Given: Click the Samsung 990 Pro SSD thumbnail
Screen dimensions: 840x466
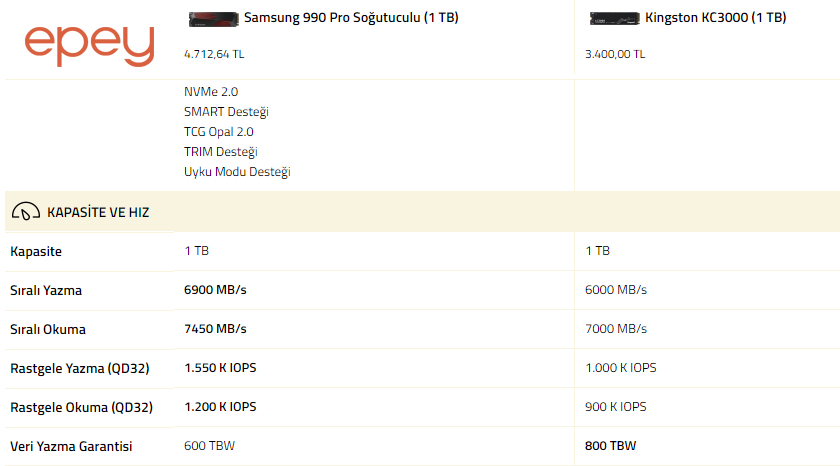Looking at the screenshot, I should pos(213,18).
